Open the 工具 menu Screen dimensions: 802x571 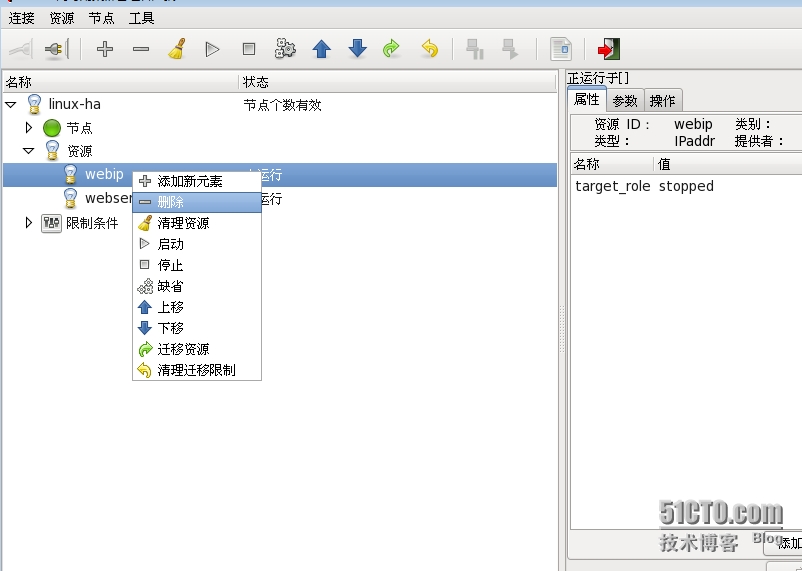click(141, 18)
